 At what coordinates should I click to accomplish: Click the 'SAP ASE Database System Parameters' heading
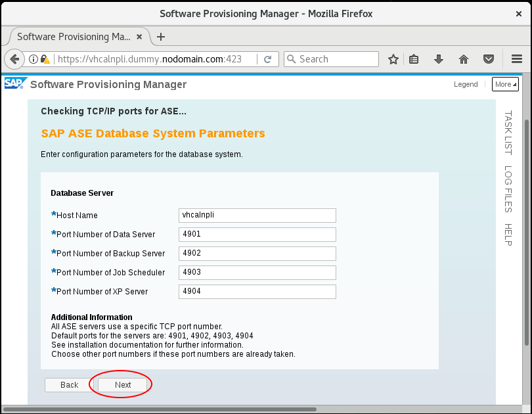(x=153, y=133)
